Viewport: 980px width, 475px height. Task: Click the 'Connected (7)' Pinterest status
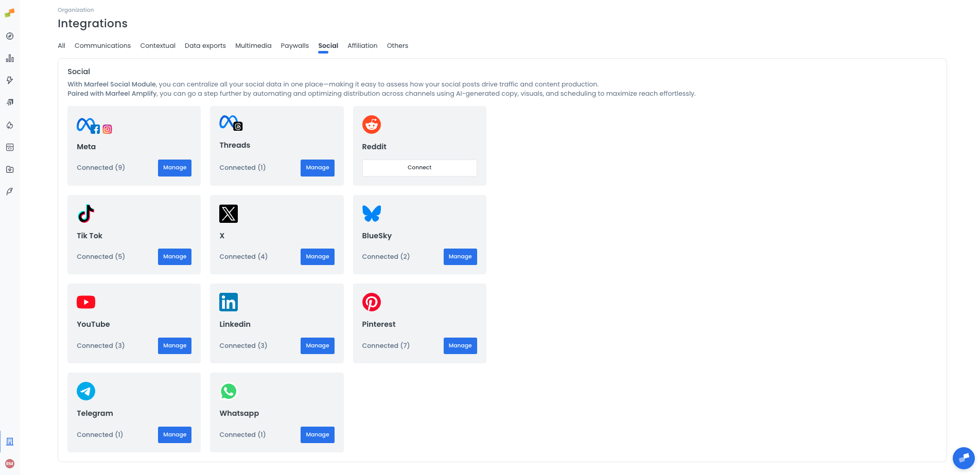click(386, 346)
